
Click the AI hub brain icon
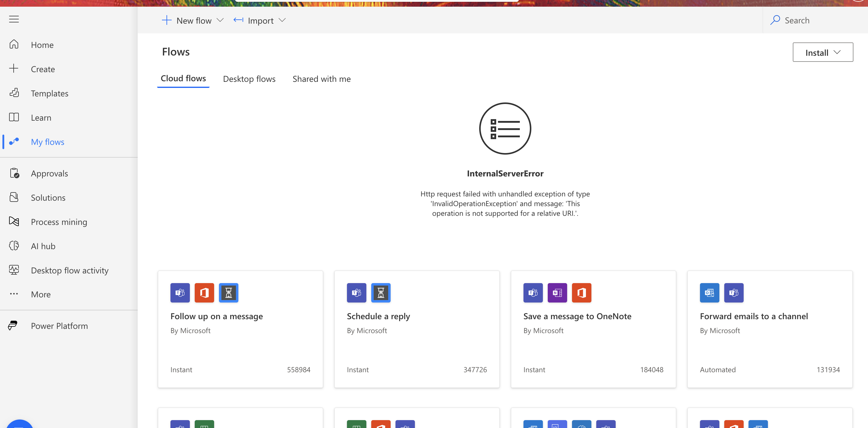click(x=14, y=246)
